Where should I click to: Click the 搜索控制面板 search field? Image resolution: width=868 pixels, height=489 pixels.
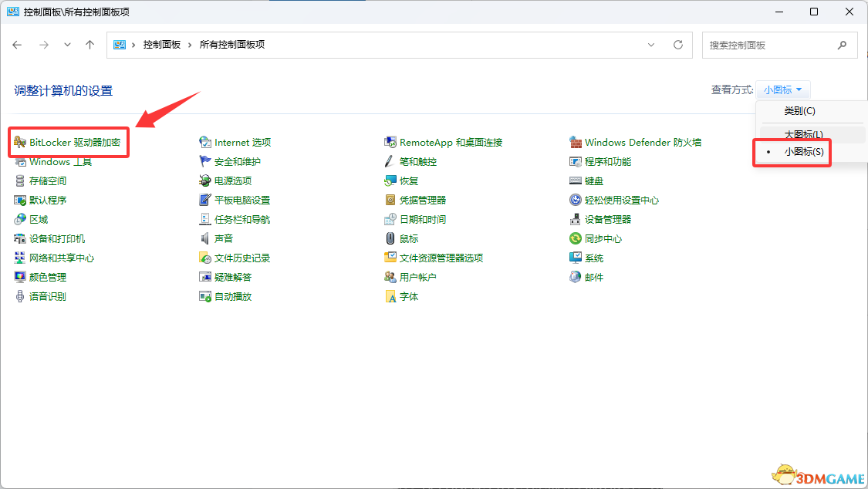[x=770, y=45]
